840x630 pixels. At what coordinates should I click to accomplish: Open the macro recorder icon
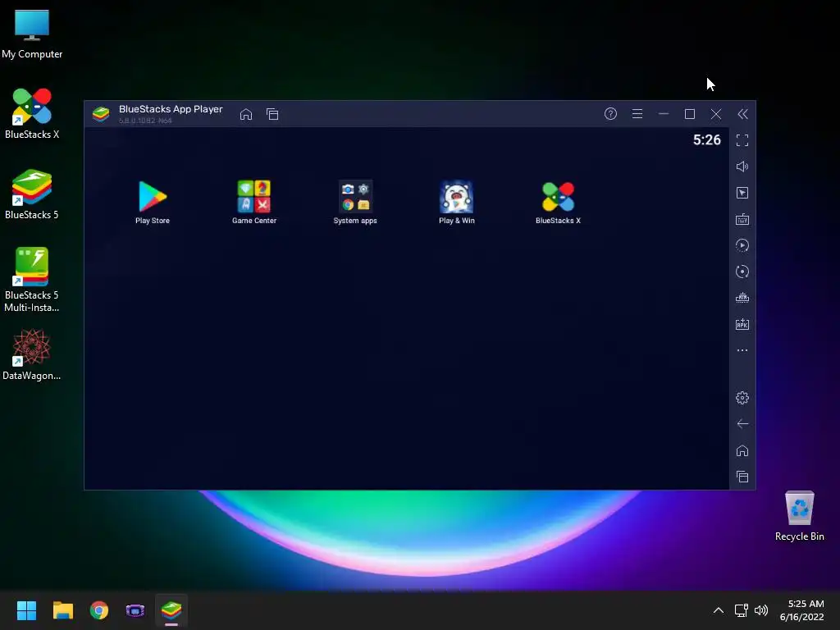pyautogui.click(x=742, y=245)
